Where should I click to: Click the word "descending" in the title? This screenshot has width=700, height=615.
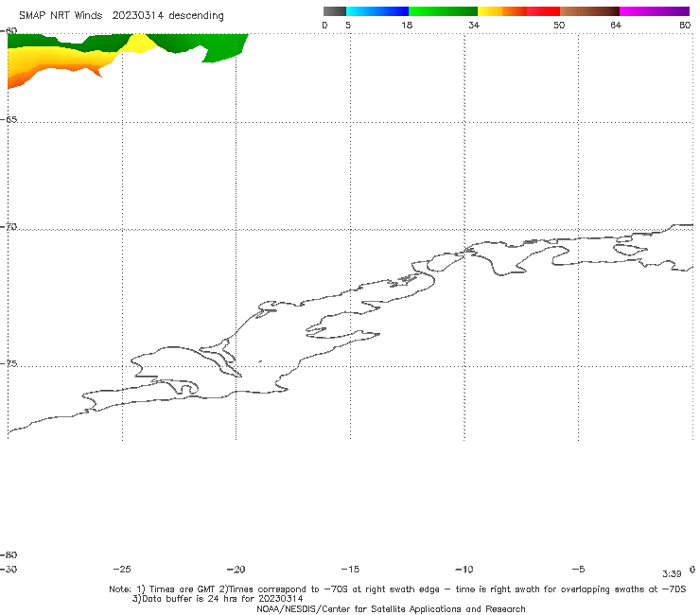(x=196, y=16)
